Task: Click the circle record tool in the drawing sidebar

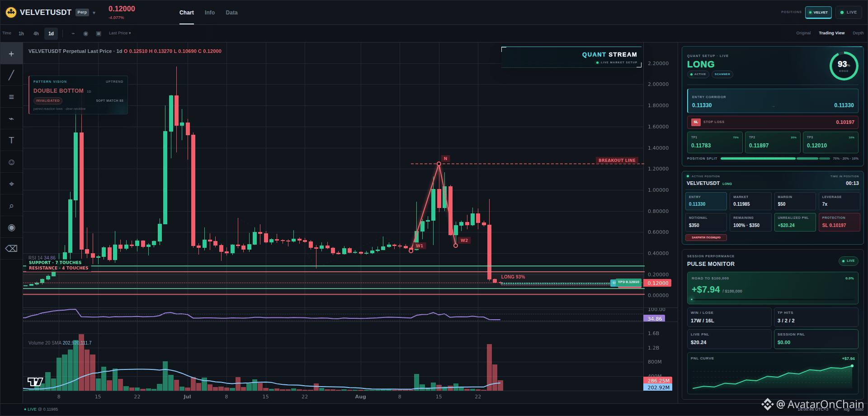Action: click(11, 227)
